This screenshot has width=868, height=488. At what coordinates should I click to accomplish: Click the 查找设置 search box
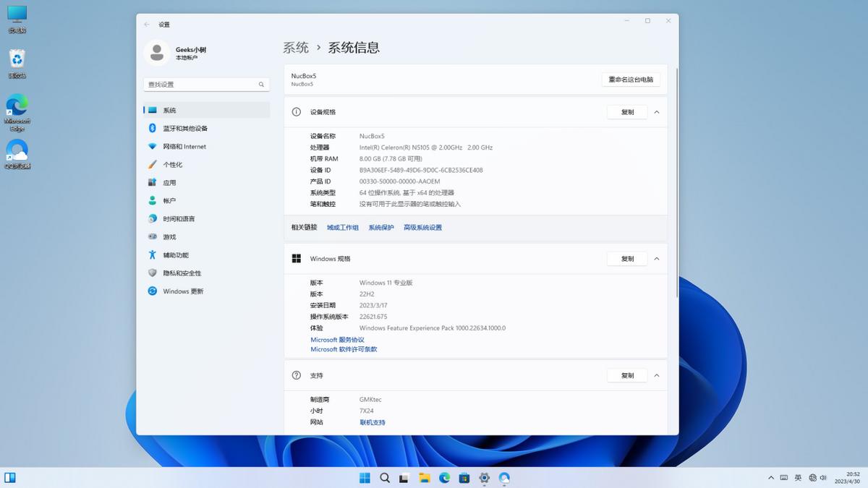205,85
